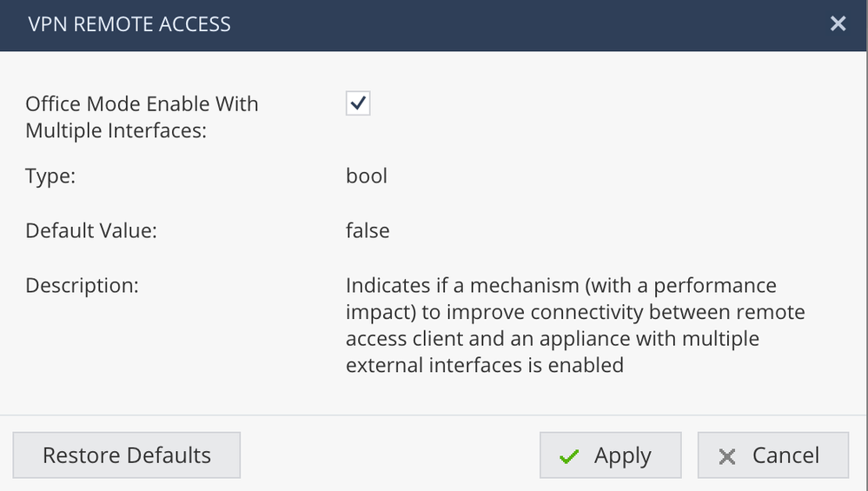Click empty dark title bar area

click(x=521, y=23)
